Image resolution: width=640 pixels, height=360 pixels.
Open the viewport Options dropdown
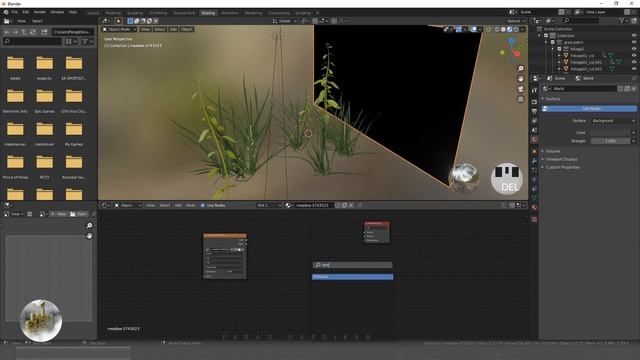click(516, 21)
